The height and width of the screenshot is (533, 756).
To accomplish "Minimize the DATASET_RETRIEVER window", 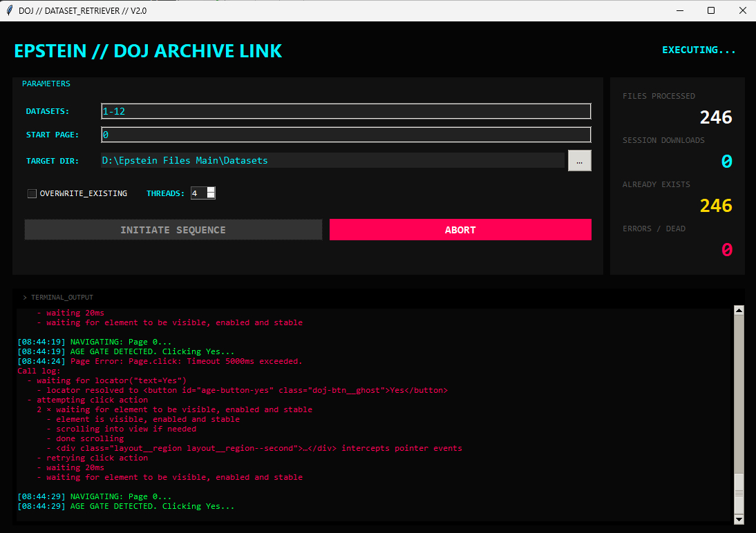I will [x=678, y=10].
